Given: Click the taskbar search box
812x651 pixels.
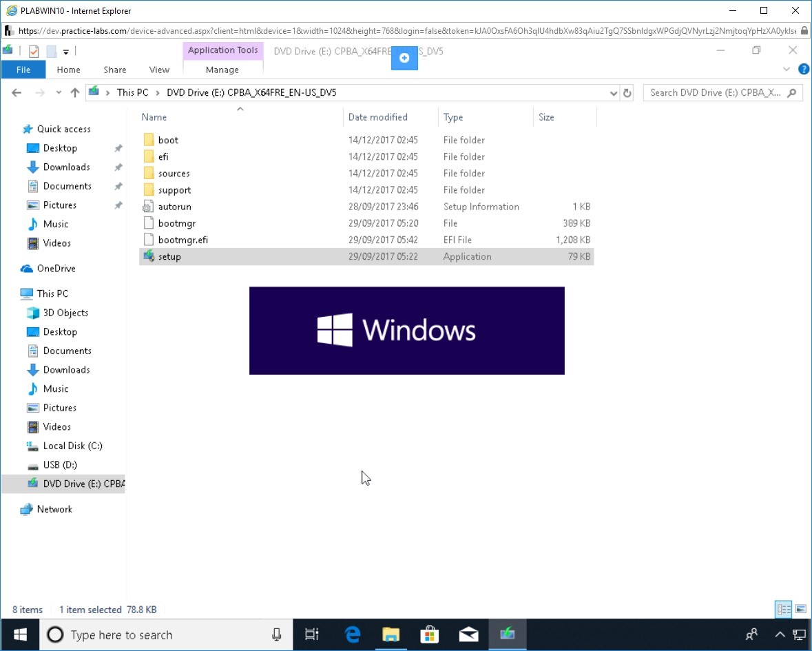Looking at the screenshot, I should [166, 634].
